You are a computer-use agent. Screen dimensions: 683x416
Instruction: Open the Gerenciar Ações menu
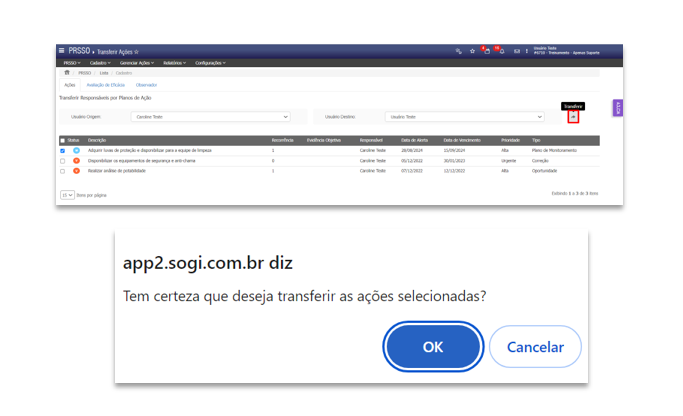point(135,62)
